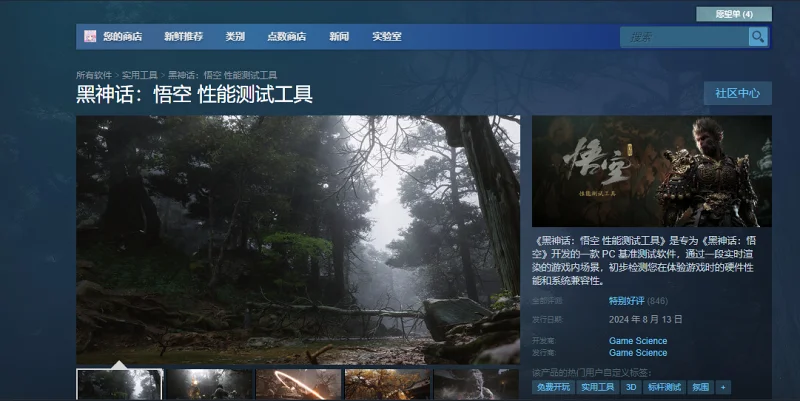Open the 社区中心 button
This screenshot has height=401, width=800.
(x=737, y=93)
